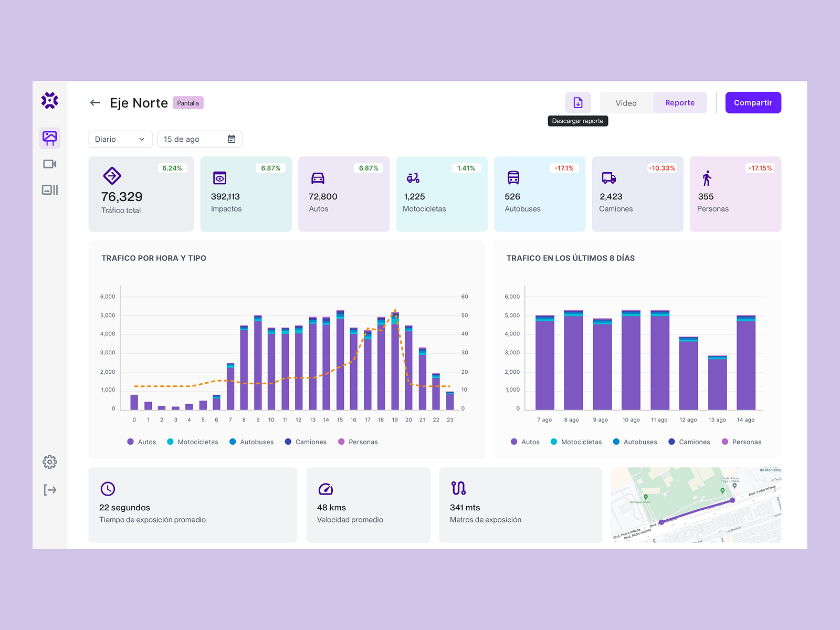Click the Eje Norte page title
This screenshot has width=840, height=630.
tap(139, 103)
